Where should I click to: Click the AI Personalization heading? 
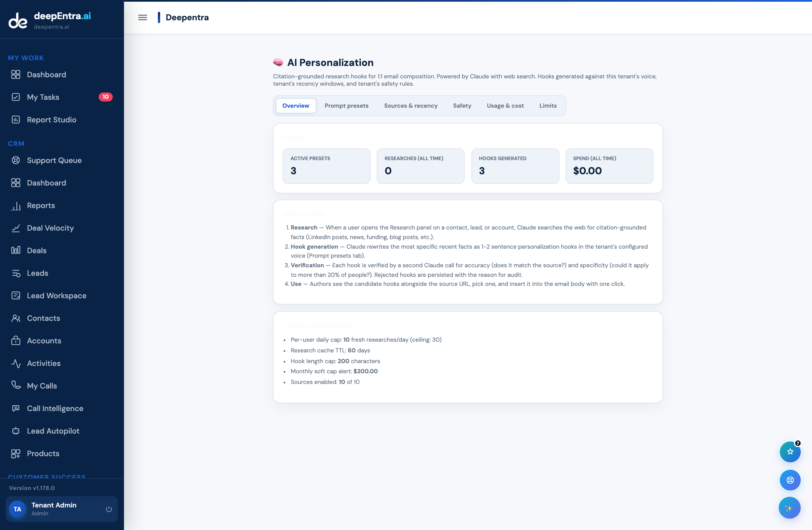click(330, 63)
